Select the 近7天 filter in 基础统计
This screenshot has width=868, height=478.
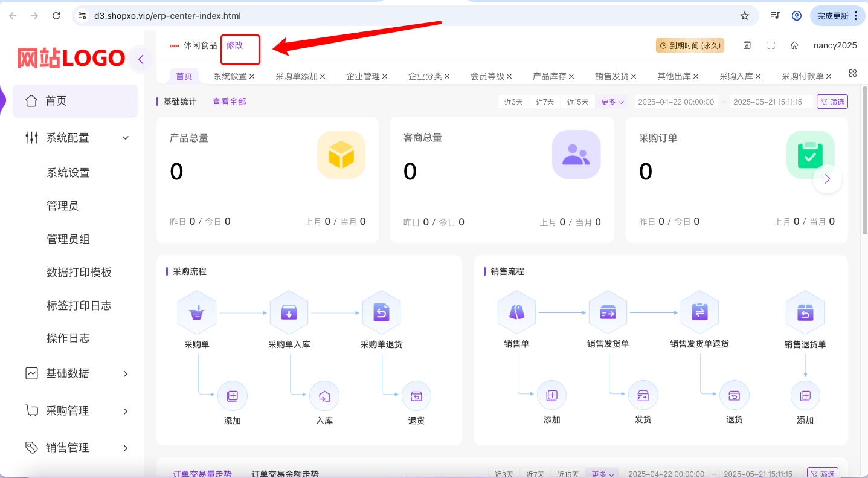coord(545,102)
